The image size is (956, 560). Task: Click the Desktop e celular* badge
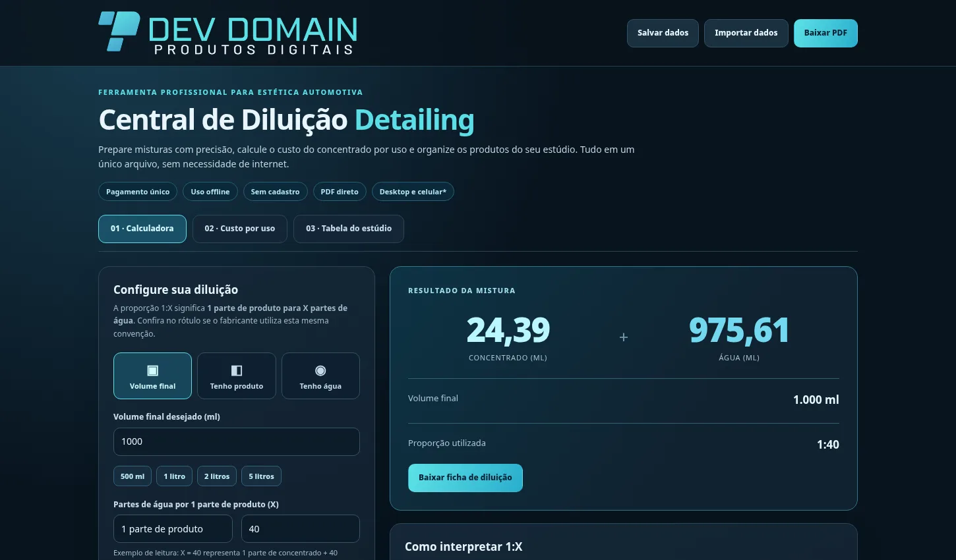413,192
